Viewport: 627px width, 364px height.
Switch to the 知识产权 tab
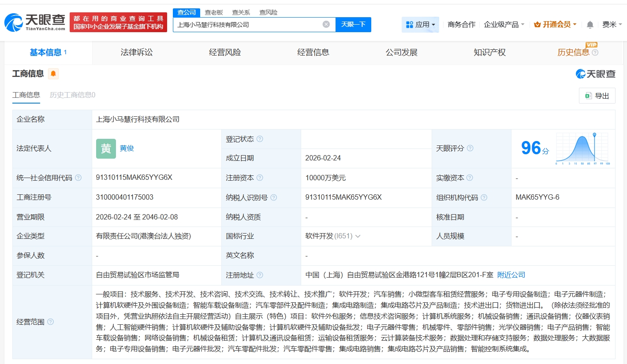point(489,52)
